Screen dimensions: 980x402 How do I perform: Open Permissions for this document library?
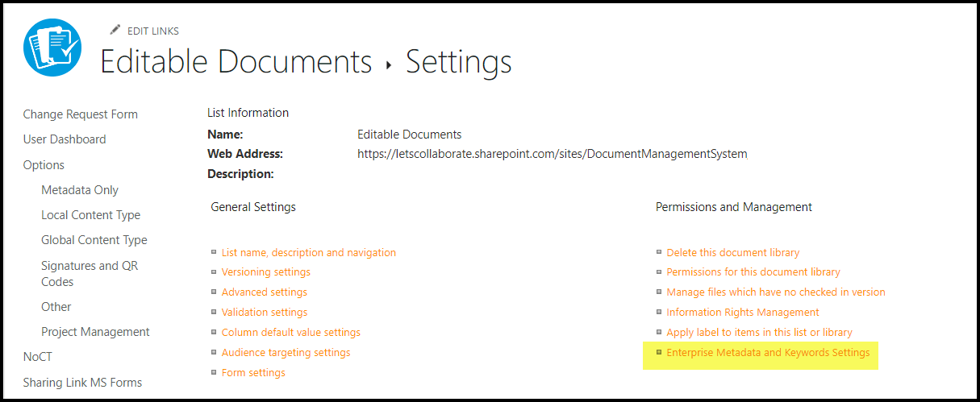tap(753, 272)
